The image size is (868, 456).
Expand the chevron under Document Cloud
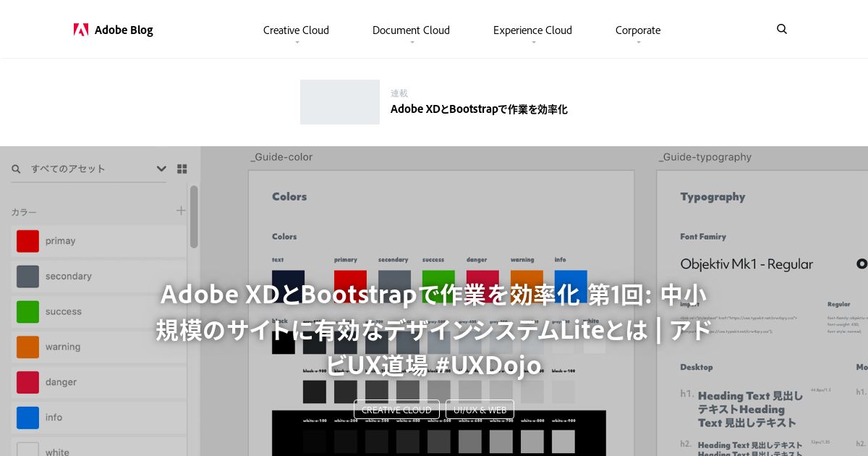pyautogui.click(x=412, y=43)
